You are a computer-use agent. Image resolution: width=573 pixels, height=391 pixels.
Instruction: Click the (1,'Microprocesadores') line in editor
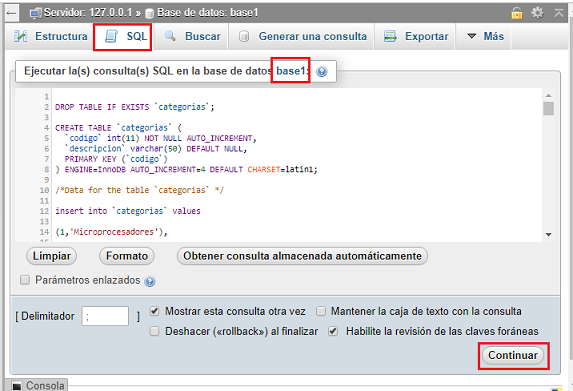coord(111,232)
